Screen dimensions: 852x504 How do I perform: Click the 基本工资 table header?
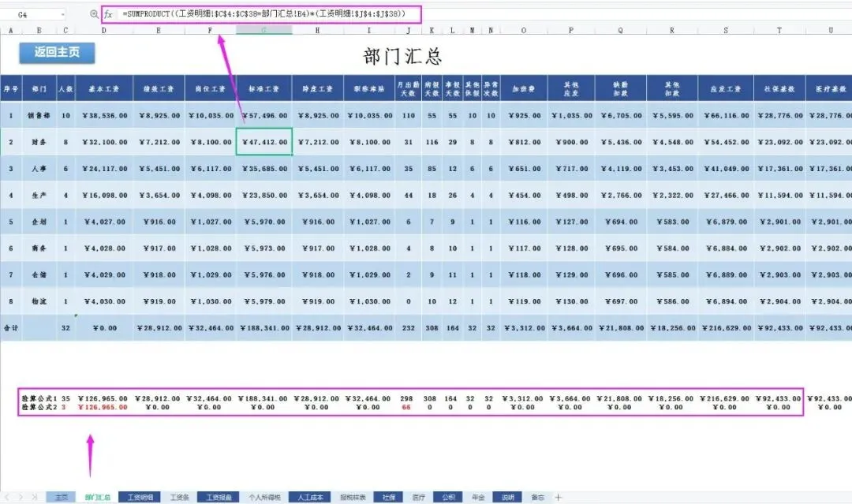click(x=104, y=88)
